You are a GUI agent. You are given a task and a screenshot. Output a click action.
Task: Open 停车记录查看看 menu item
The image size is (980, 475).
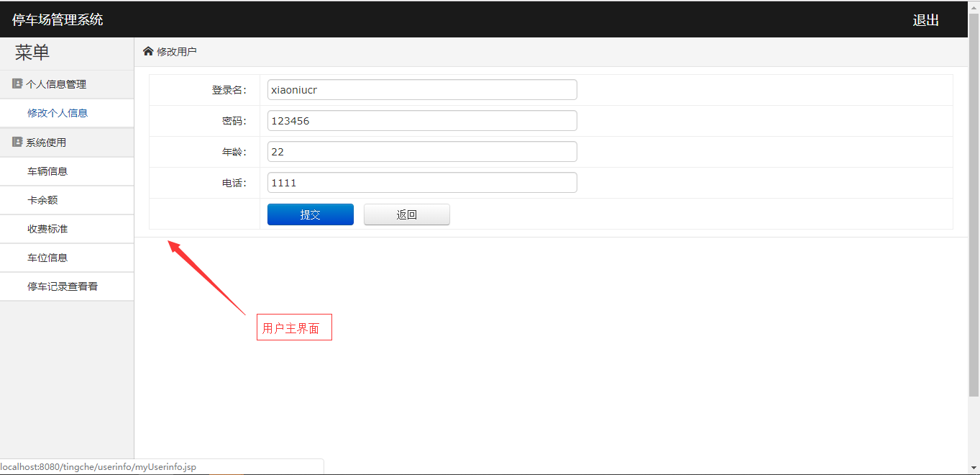[x=63, y=286]
